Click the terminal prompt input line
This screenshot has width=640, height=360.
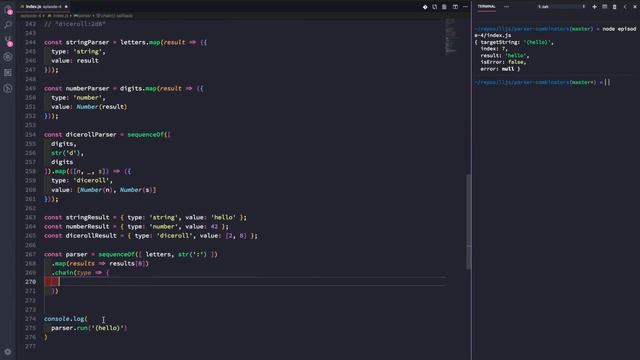pyautogui.click(x=542, y=82)
